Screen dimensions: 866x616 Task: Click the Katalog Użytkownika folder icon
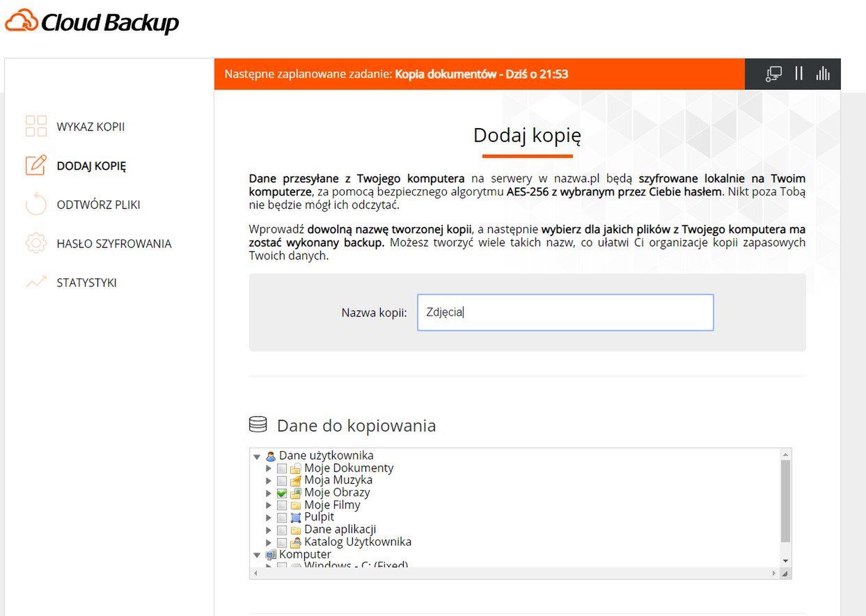295,542
